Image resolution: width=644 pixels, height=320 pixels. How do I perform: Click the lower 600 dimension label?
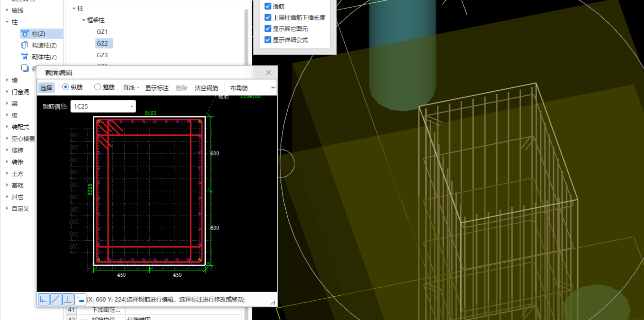click(215, 228)
